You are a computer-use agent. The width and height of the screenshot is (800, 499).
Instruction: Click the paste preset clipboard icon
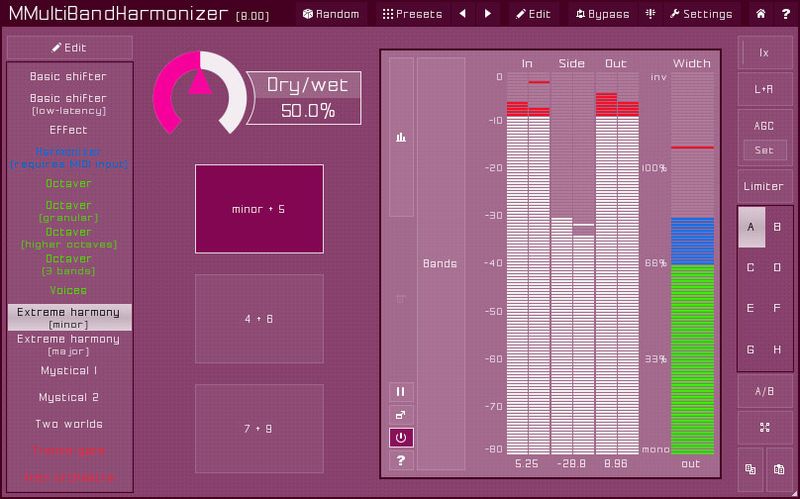pyautogui.click(x=779, y=469)
